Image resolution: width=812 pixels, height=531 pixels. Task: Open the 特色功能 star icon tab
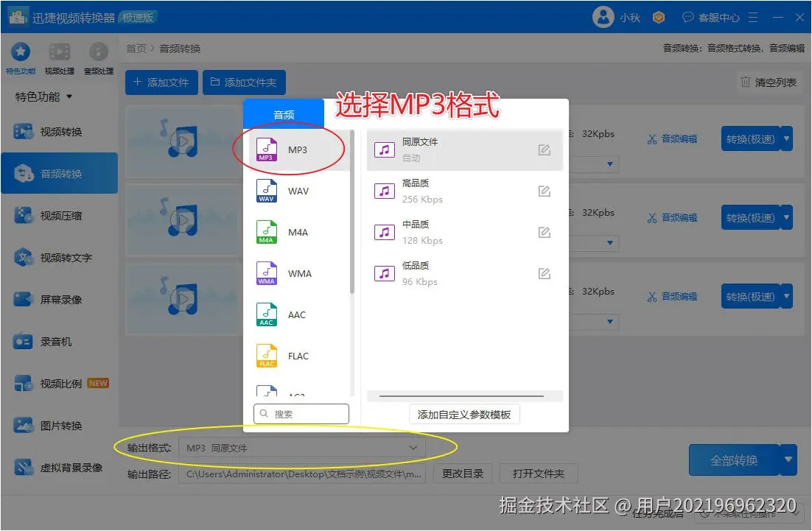coord(21,58)
